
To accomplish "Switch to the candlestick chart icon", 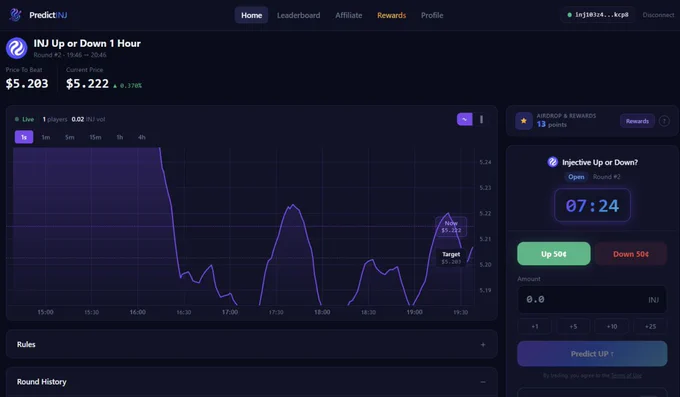I will (x=481, y=119).
